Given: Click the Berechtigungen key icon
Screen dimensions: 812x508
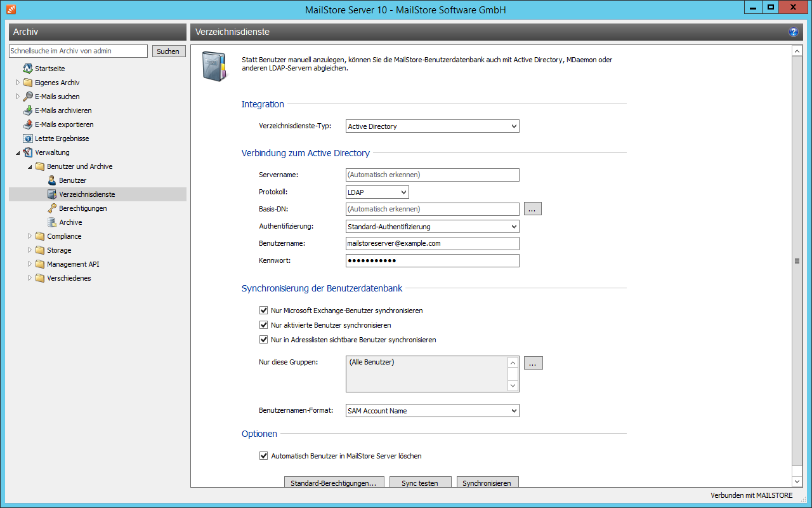Looking at the screenshot, I should click(52, 208).
